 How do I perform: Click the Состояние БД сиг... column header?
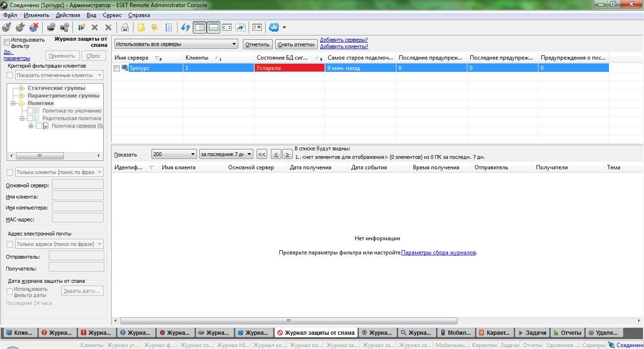pos(290,58)
